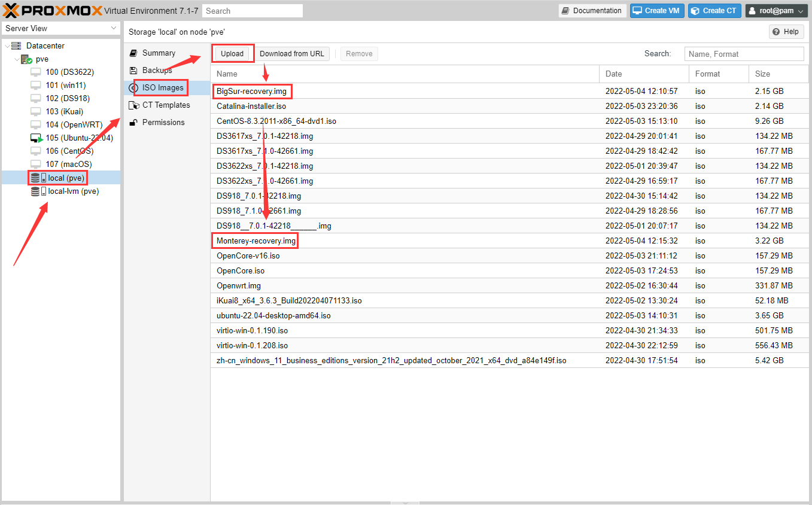Click running VM 105 Ubuntu icon

click(x=37, y=138)
